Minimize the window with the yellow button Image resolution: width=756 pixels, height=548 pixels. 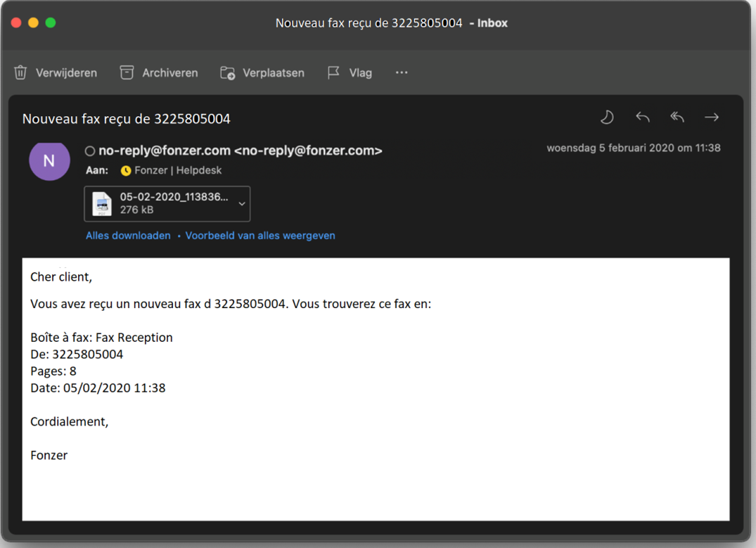33,23
